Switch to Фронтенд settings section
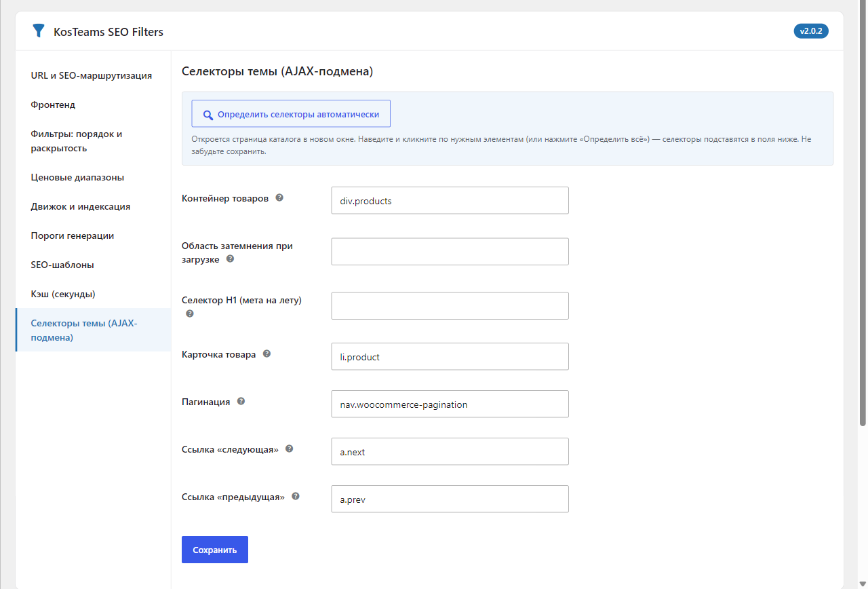 coord(94,104)
